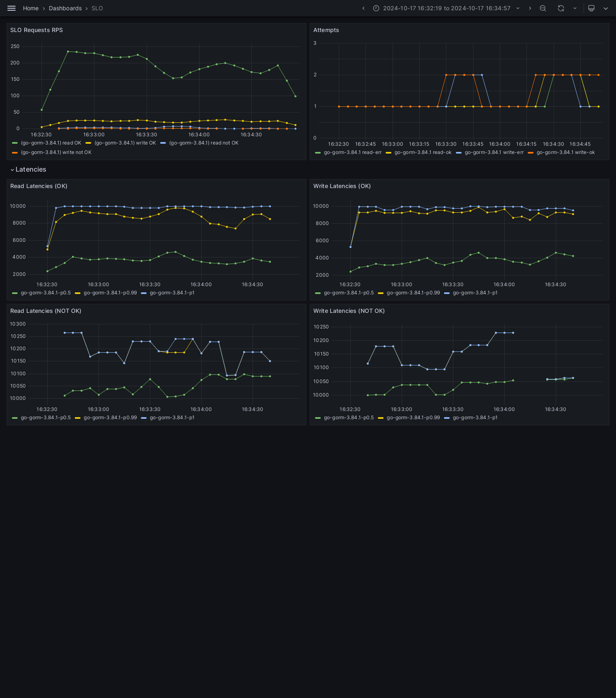Toggle 'write not OK' series in RPS legend
The height and width of the screenshot is (698, 616).
coord(56,152)
